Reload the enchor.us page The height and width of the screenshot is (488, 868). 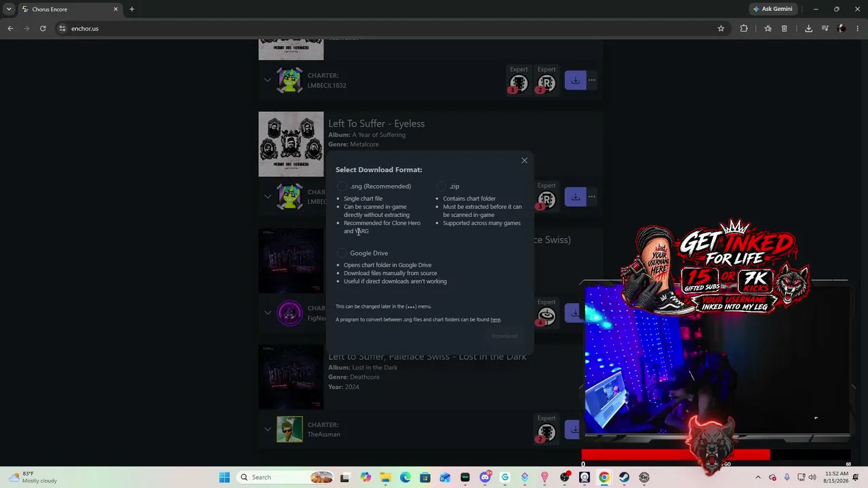click(x=43, y=28)
